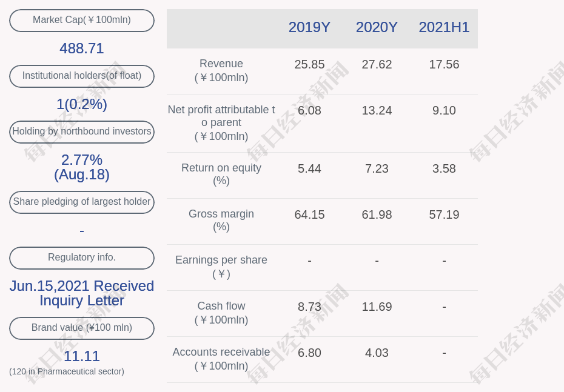Click the market cap value 488.71

[81, 48]
